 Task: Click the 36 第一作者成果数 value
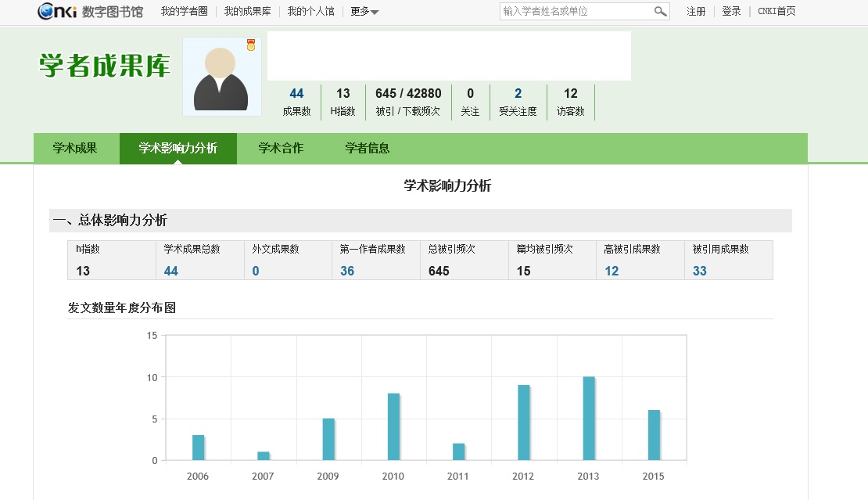tap(347, 272)
